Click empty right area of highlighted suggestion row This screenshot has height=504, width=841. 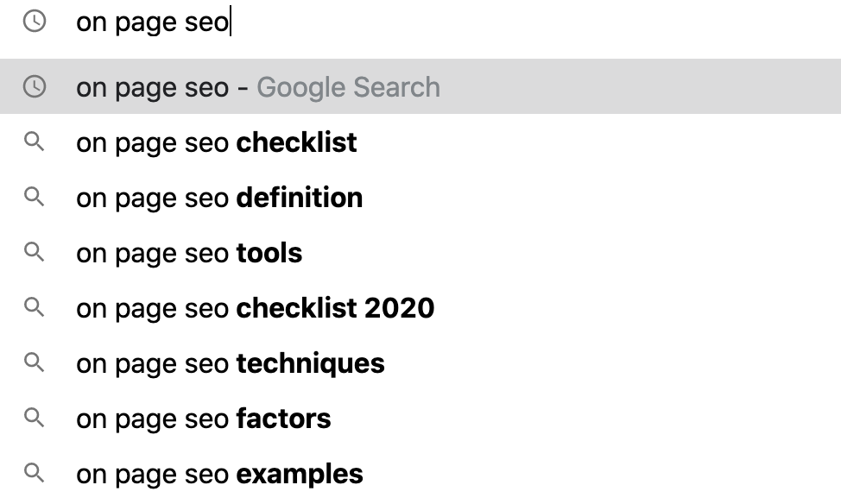point(673,87)
